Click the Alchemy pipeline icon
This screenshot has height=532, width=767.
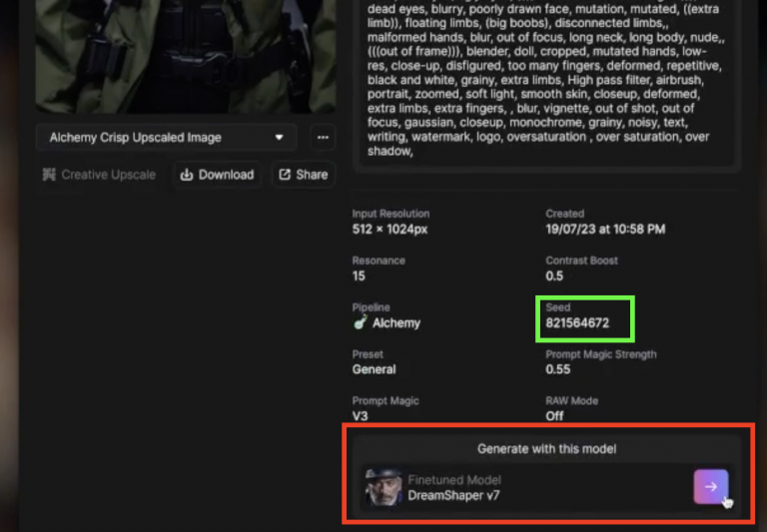(360, 323)
